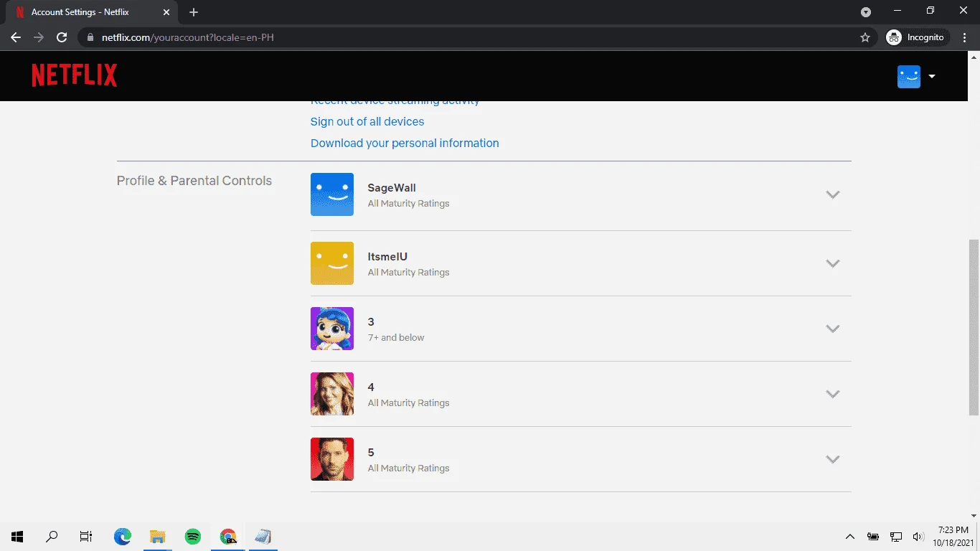This screenshot has width=980, height=551.
Task: Click the avatar for profile 4
Action: (332, 394)
